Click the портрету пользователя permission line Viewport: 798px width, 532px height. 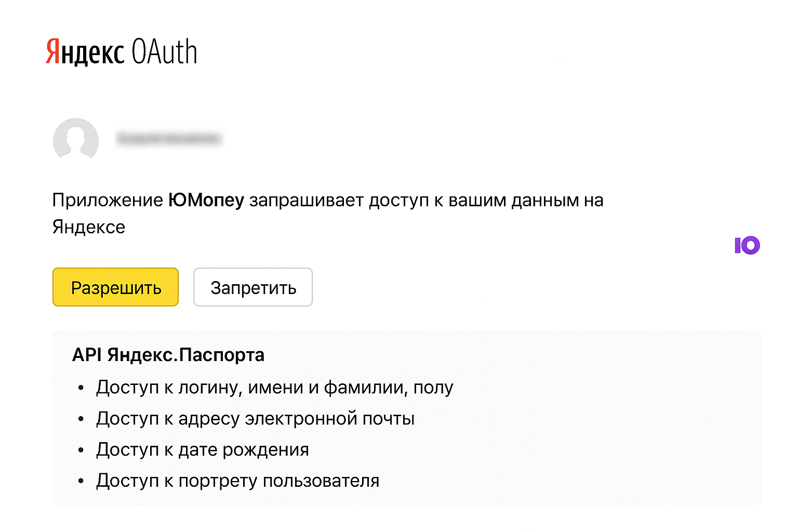click(237, 481)
